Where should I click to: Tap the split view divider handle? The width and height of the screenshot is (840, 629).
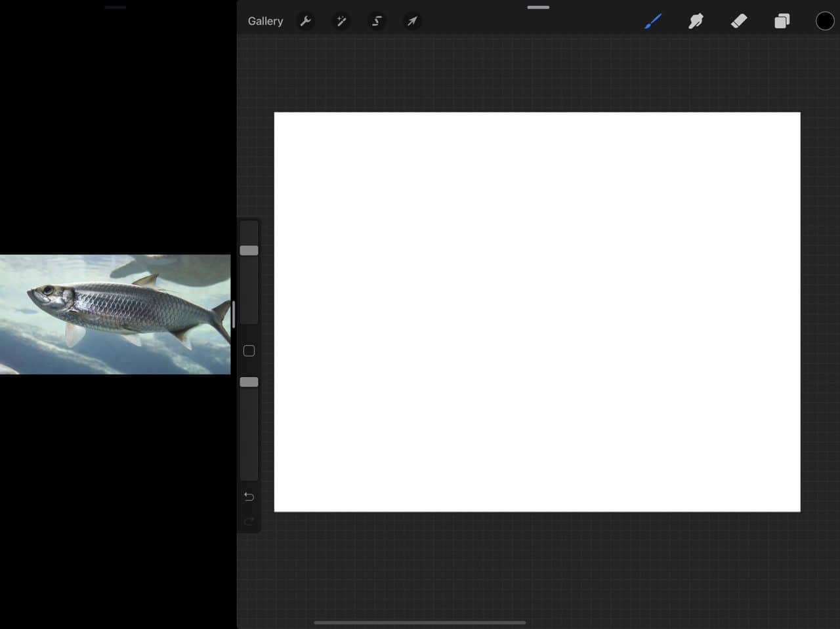[234, 315]
